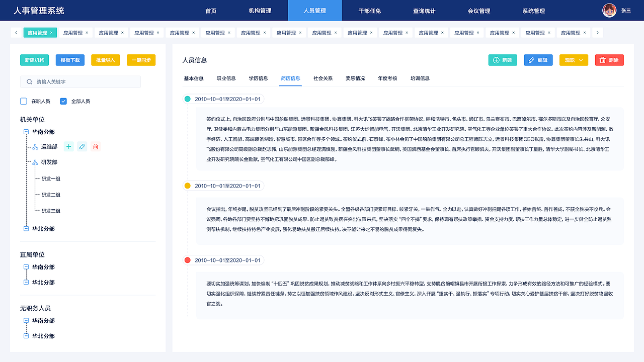The image size is (644, 362).
Task: Click the magnifier icon in the search box
Action: point(29,81)
